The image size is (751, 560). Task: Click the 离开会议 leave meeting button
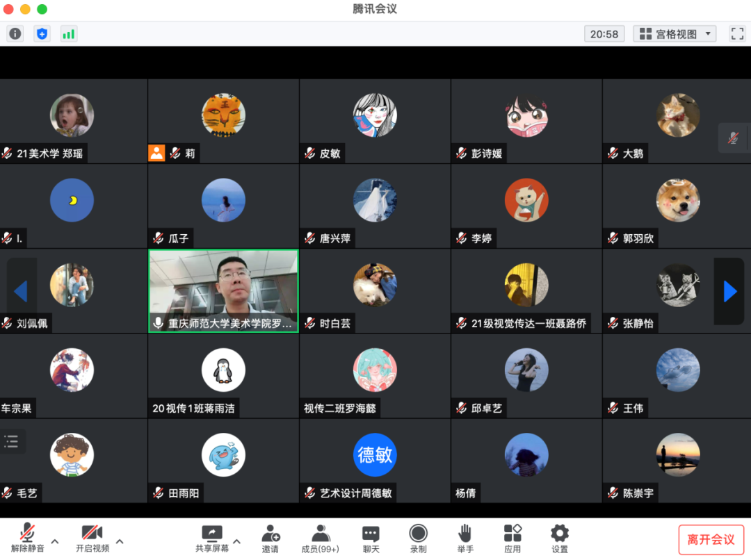pos(711,539)
